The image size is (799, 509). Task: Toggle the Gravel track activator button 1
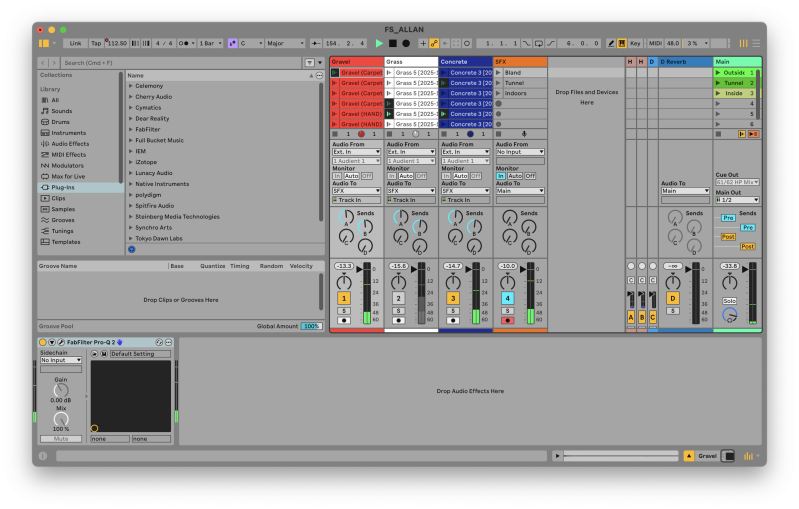pyautogui.click(x=343, y=298)
